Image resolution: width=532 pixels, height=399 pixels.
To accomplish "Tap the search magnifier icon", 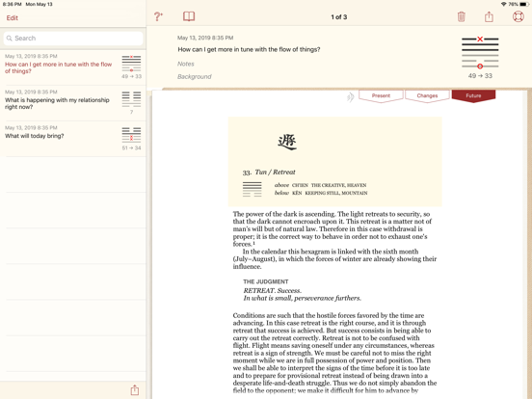I will 10,39.
